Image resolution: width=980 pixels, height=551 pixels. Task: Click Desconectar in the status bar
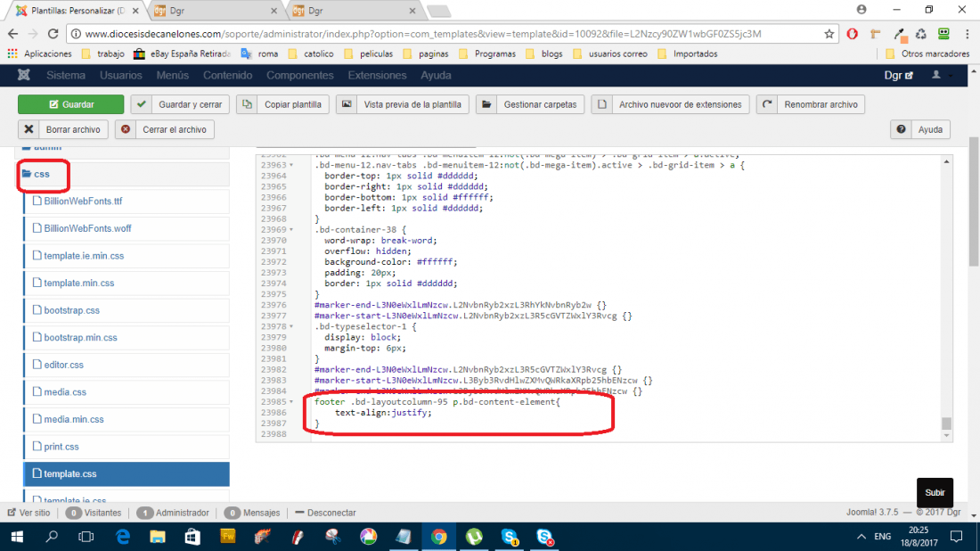click(325, 513)
